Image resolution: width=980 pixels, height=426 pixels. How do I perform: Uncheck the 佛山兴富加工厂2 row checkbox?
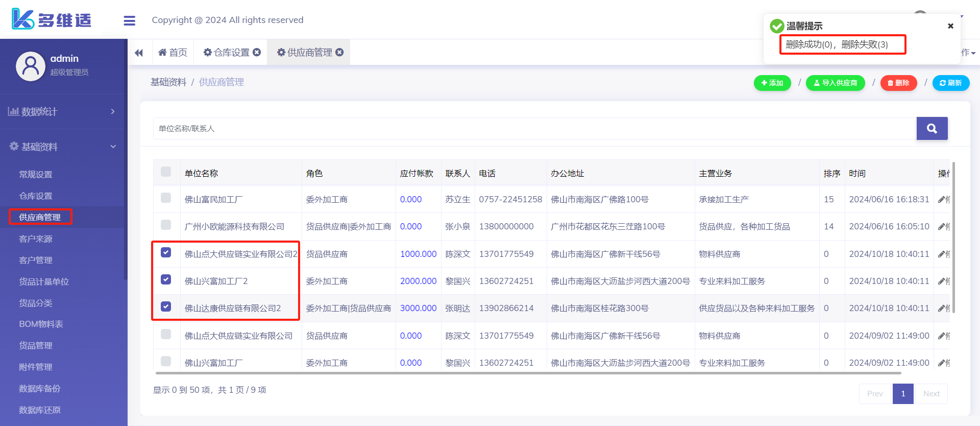(166, 279)
